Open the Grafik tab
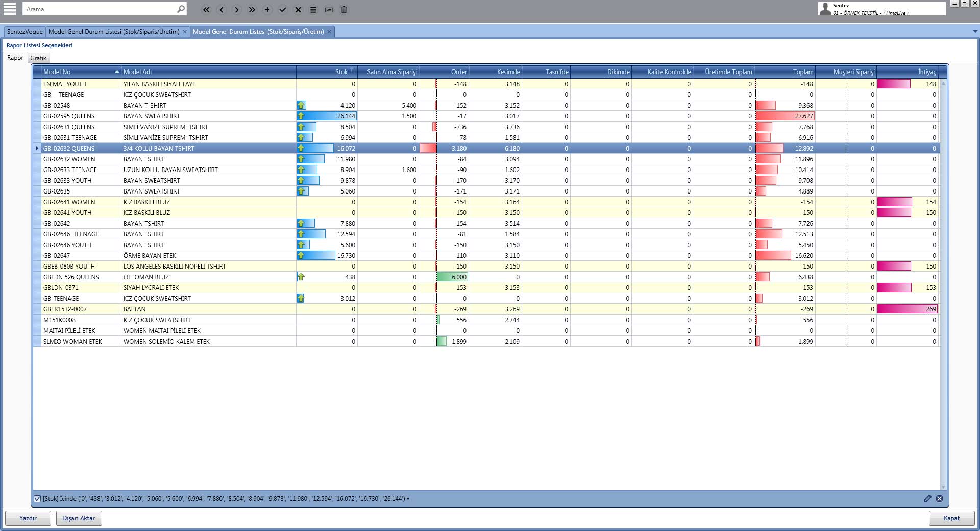980x531 pixels. click(38, 58)
